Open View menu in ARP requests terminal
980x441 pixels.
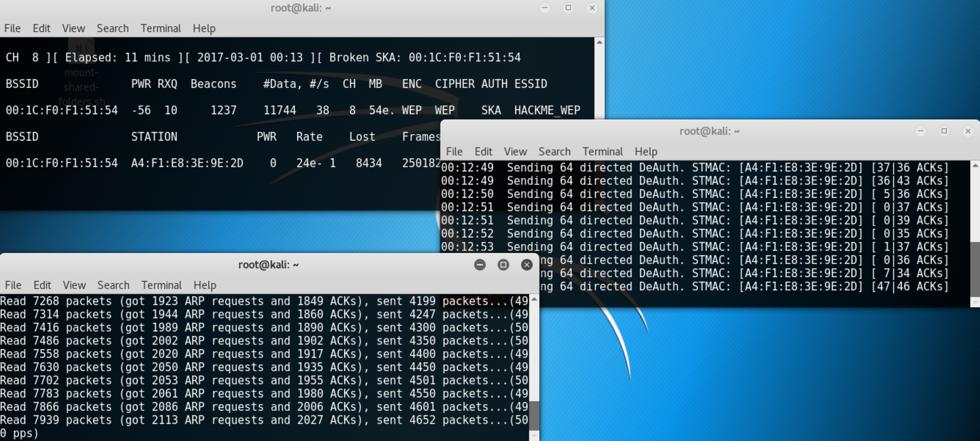tap(74, 285)
